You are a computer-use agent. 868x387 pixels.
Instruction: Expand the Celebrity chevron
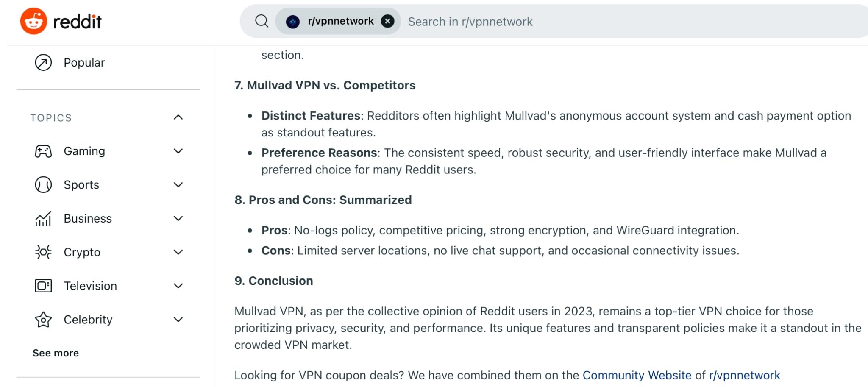178,320
